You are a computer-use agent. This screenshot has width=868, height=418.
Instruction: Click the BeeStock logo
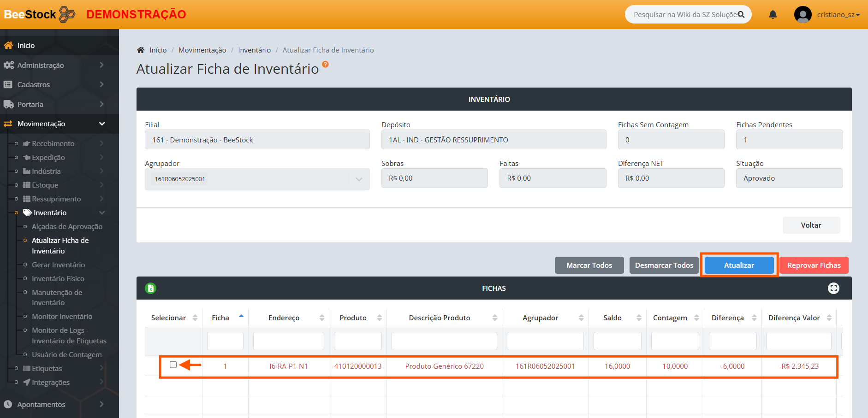(x=39, y=14)
